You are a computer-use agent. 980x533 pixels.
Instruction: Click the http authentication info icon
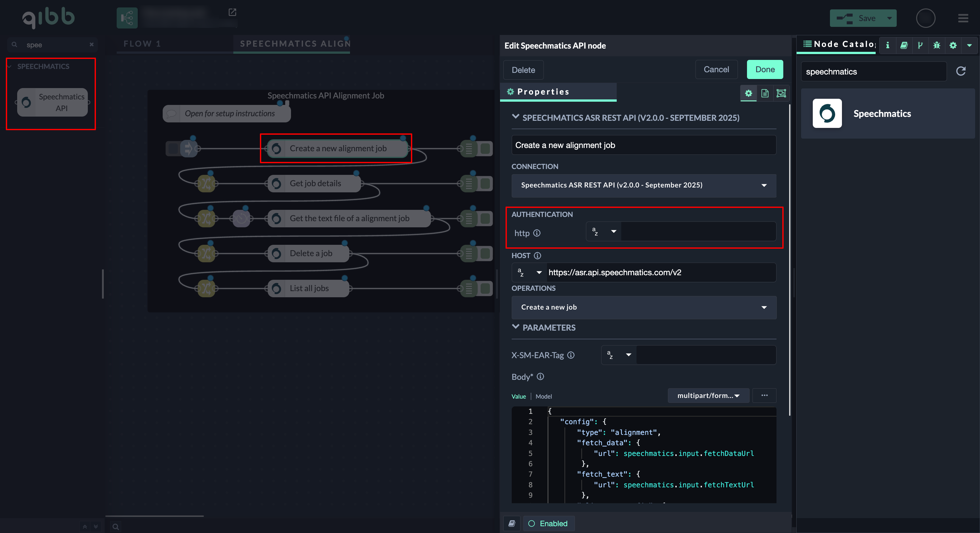pos(537,233)
